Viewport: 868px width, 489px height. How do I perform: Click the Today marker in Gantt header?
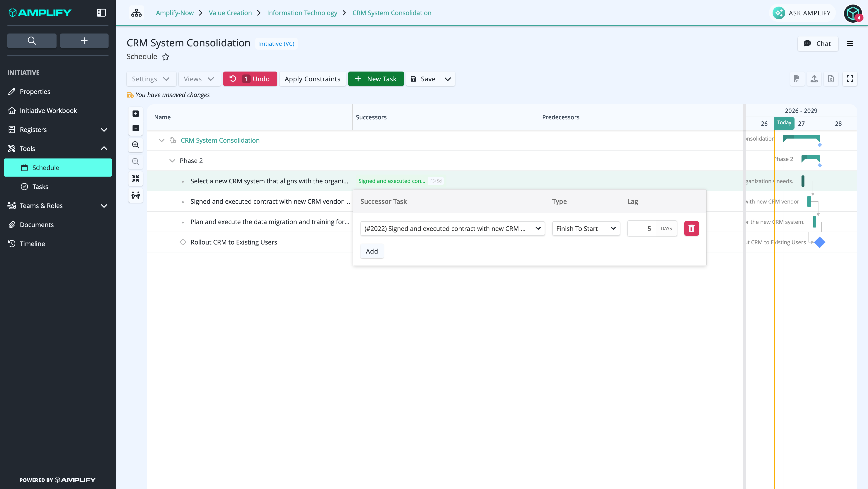tap(784, 123)
